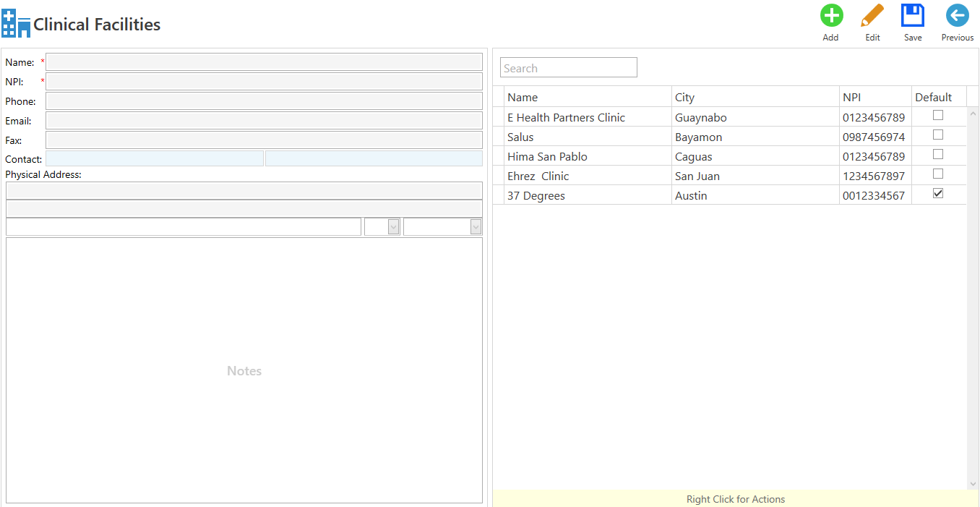Click inside the Search box

point(568,67)
